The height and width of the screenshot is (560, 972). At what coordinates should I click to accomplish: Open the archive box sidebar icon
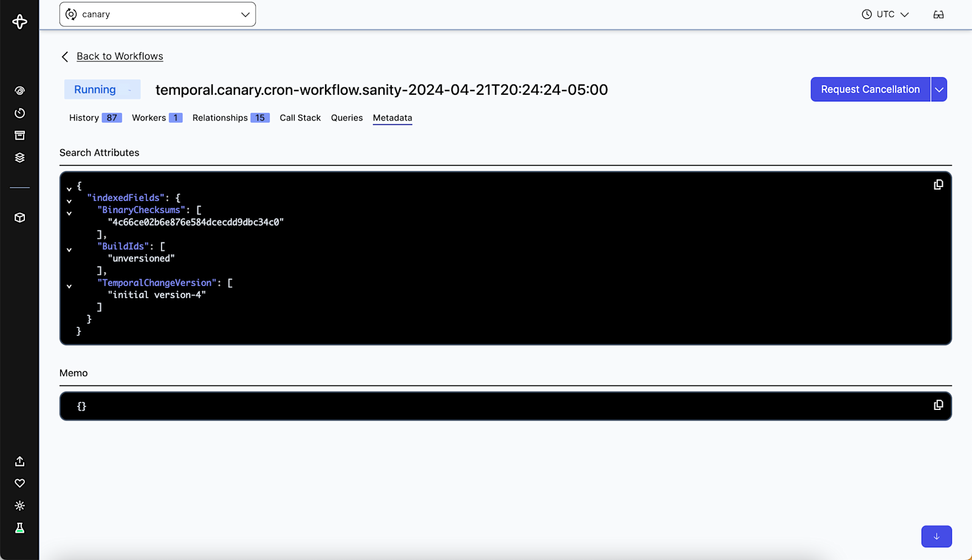click(19, 135)
